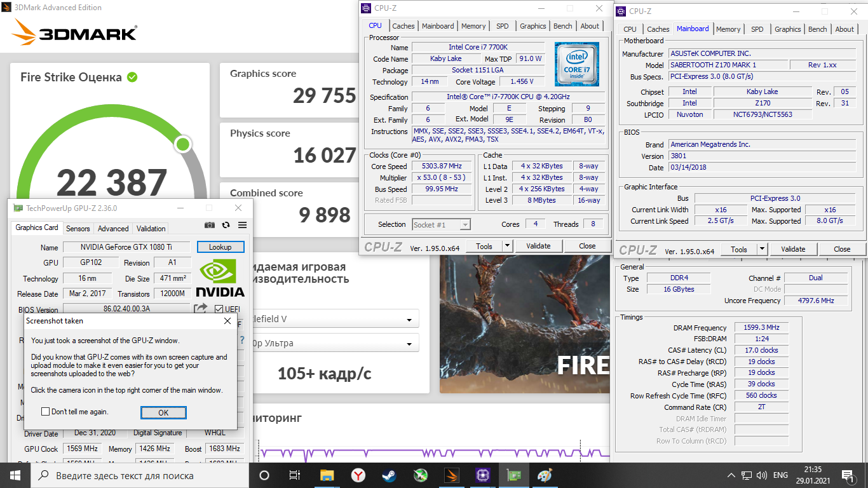Image resolution: width=868 pixels, height=488 pixels.
Task: Toggle the UEFI checkbox in GPU-Z
Action: 219,309
